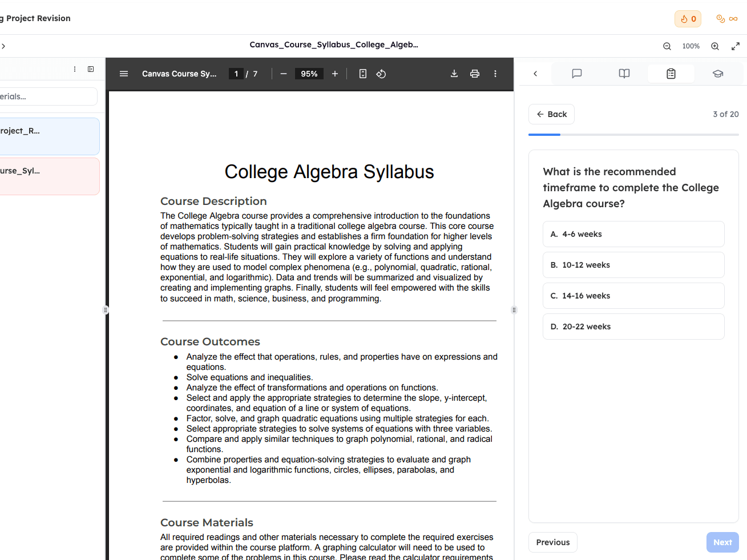Collapse right panel with left chevron
This screenshot has height=560, width=747.
pyautogui.click(x=535, y=74)
